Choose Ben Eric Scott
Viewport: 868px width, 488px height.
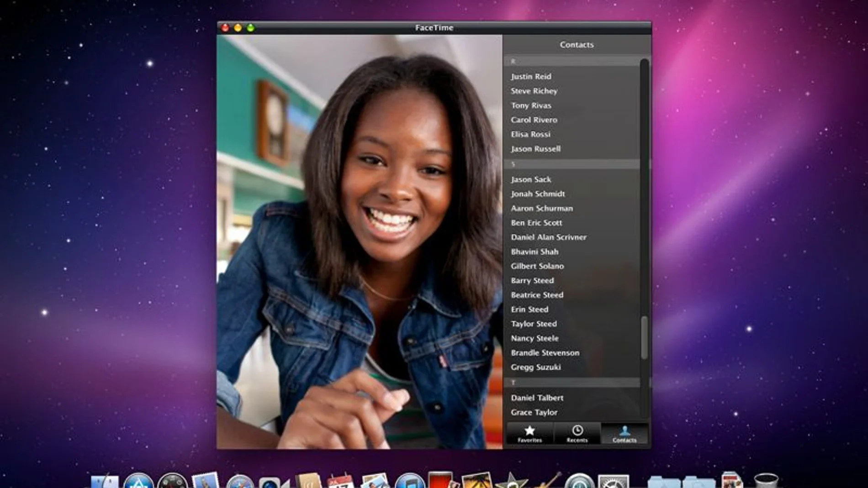click(x=536, y=223)
